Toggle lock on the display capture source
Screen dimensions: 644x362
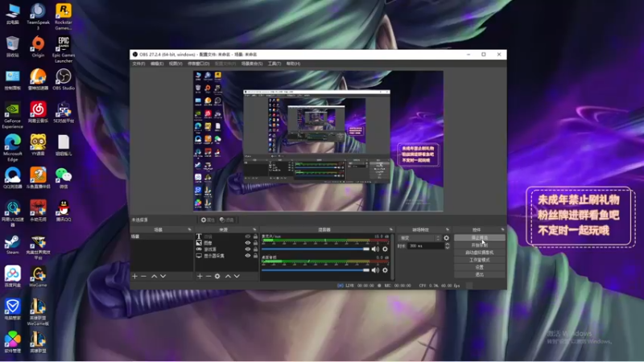[255, 256]
